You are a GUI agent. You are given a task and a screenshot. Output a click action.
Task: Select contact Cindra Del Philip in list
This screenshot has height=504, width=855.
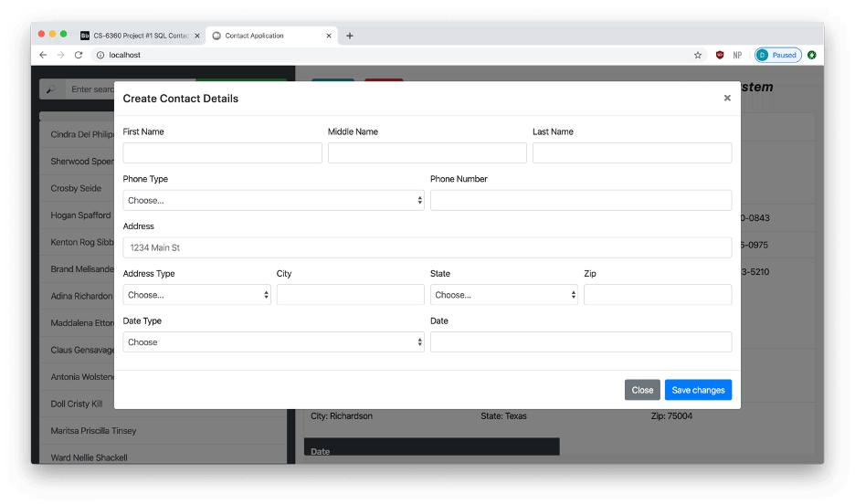click(x=77, y=134)
